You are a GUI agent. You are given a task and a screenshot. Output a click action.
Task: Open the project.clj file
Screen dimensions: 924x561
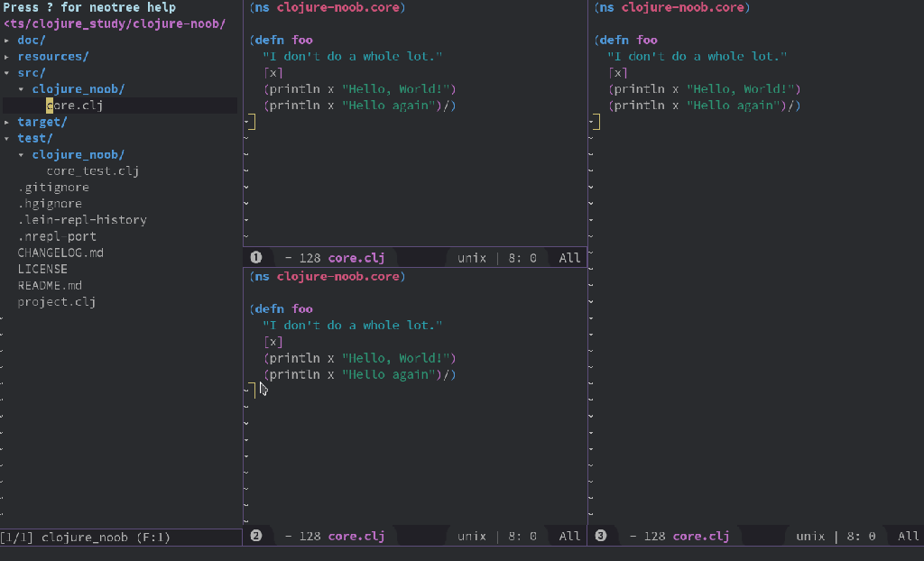pyautogui.click(x=56, y=302)
